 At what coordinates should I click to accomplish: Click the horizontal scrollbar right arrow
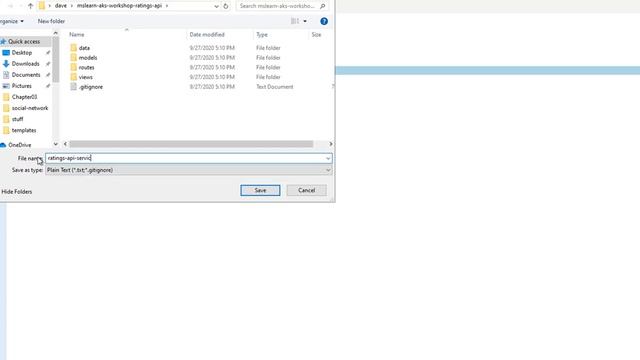coord(331,144)
